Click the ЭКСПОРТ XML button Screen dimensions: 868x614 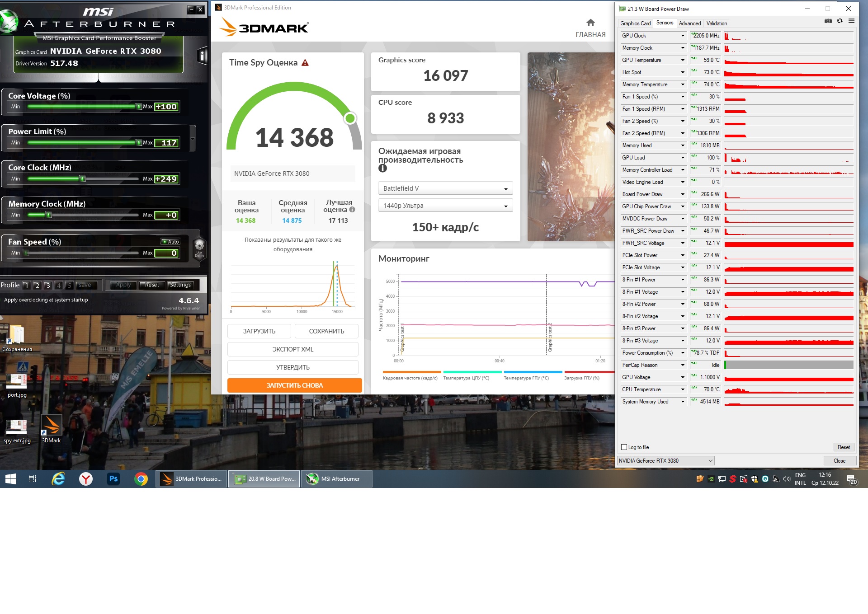click(x=292, y=349)
